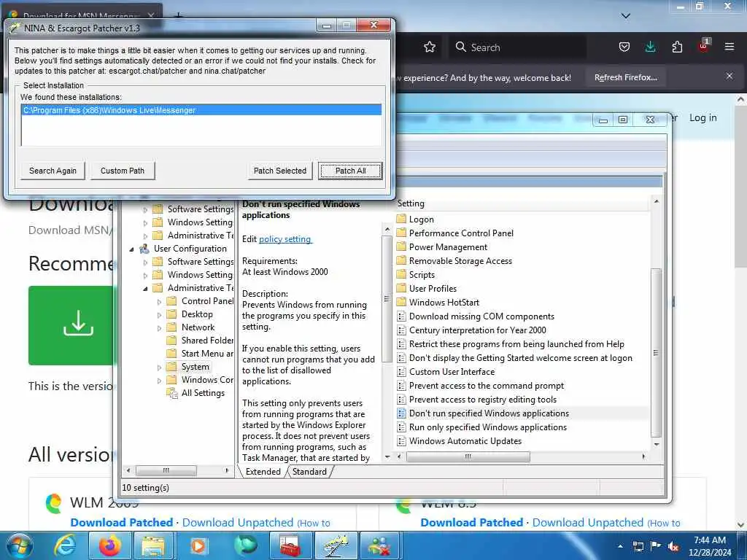Open the Firefox hamburger menu
The height and width of the screenshot is (560, 747).
pos(729,47)
